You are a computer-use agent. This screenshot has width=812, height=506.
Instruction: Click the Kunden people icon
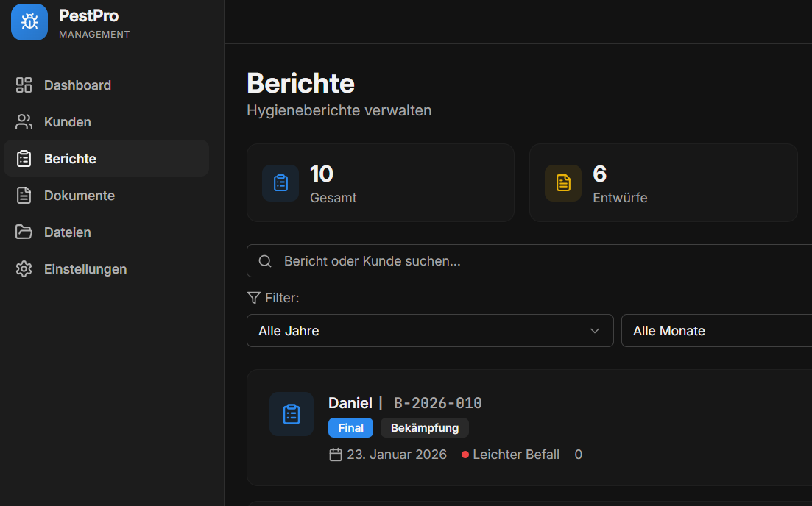pyautogui.click(x=24, y=122)
